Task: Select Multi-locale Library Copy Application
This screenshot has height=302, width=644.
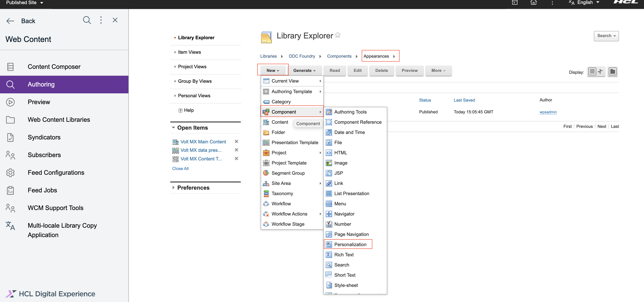Action: 62,230
